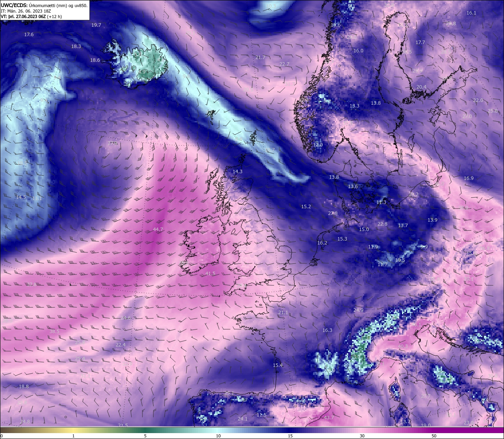Click the 14.5 value label
This screenshot has width=504, height=439.
(x=21, y=197)
